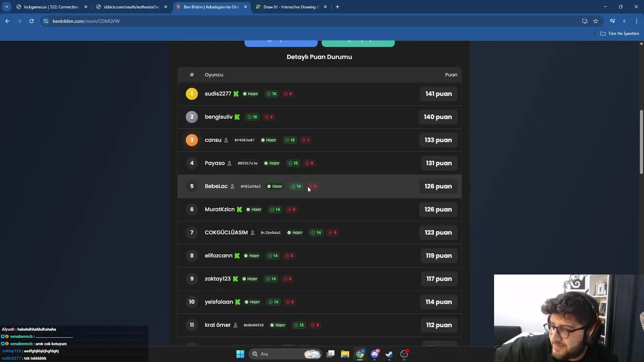644x362 pixels.
Task: Click the guest user icon beside COKGÜCLÜASIM
Action: click(x=253, y=232)
